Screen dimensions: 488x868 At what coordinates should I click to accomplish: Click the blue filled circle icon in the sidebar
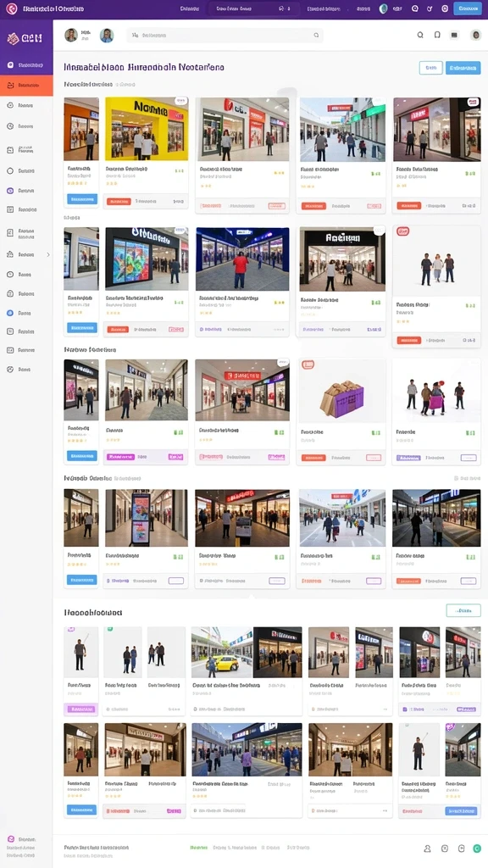point(10,313)
